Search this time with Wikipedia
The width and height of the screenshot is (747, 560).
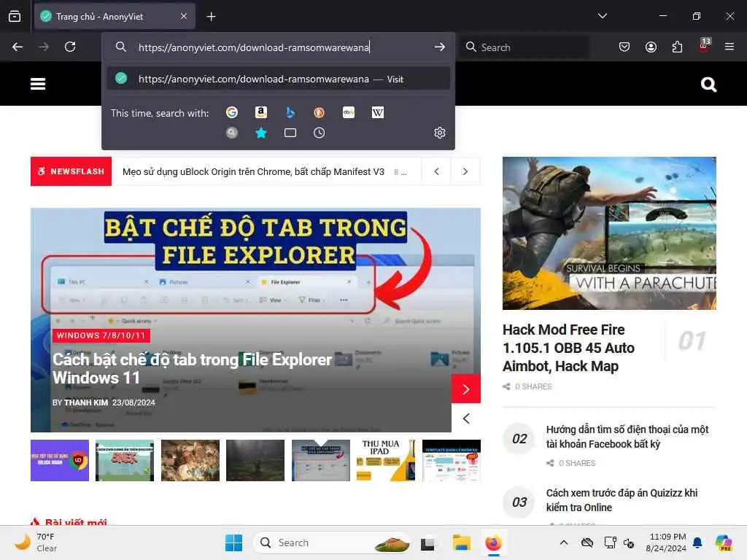tap(377, 112)
